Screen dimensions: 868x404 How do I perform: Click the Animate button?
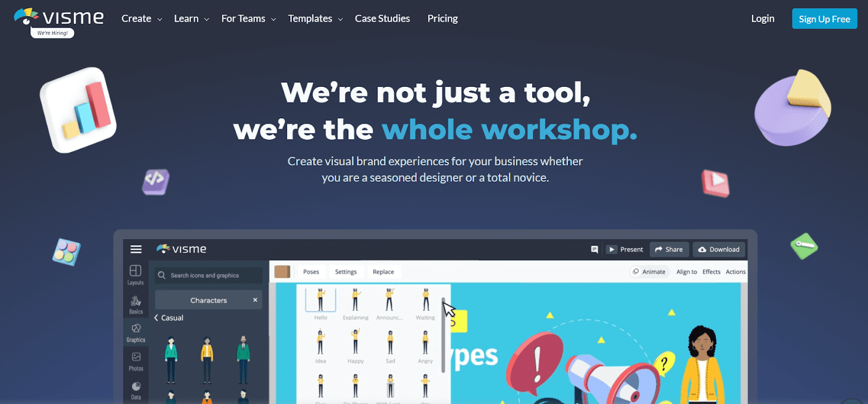[x=649, y=272]
